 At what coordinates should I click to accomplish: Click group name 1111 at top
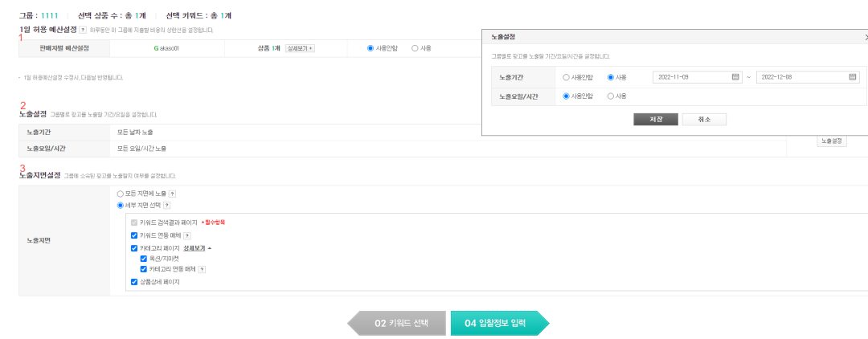click(51, 15)
